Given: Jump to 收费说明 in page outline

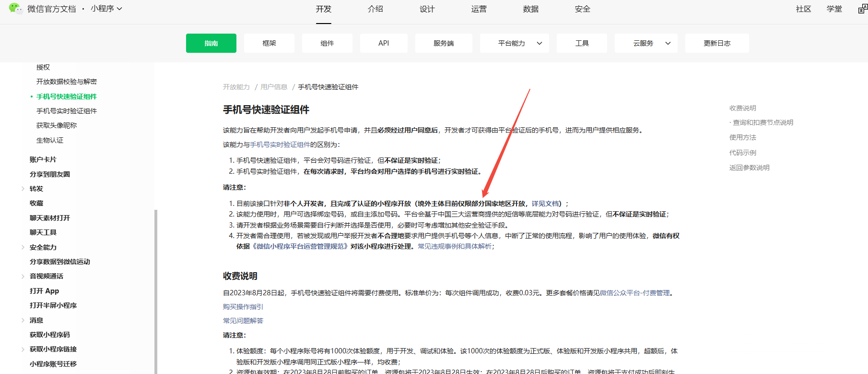Looking at the screenshot, I should pyautogui.click(x=743, y=108).
